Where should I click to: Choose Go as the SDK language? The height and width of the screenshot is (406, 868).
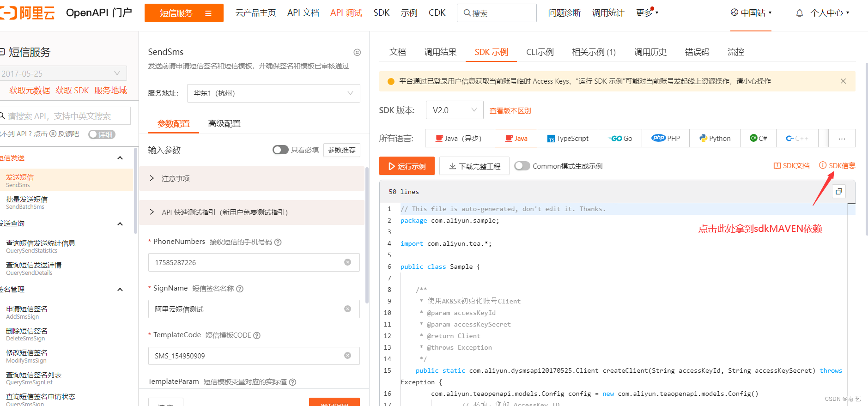[620, 138]
